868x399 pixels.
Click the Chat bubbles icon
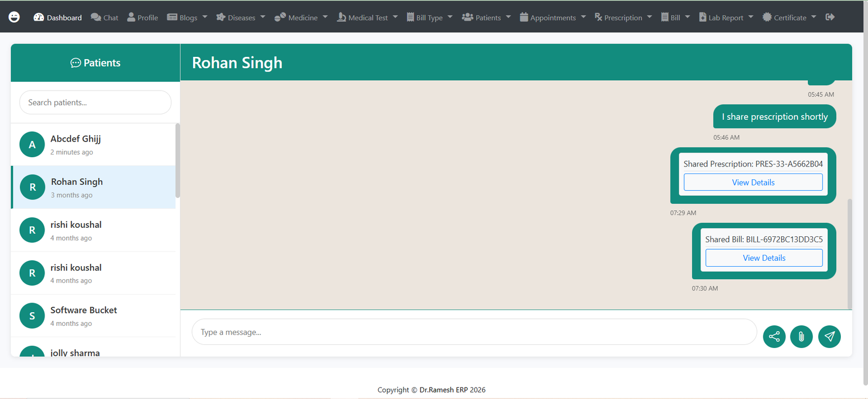click(x=96, y=17)
